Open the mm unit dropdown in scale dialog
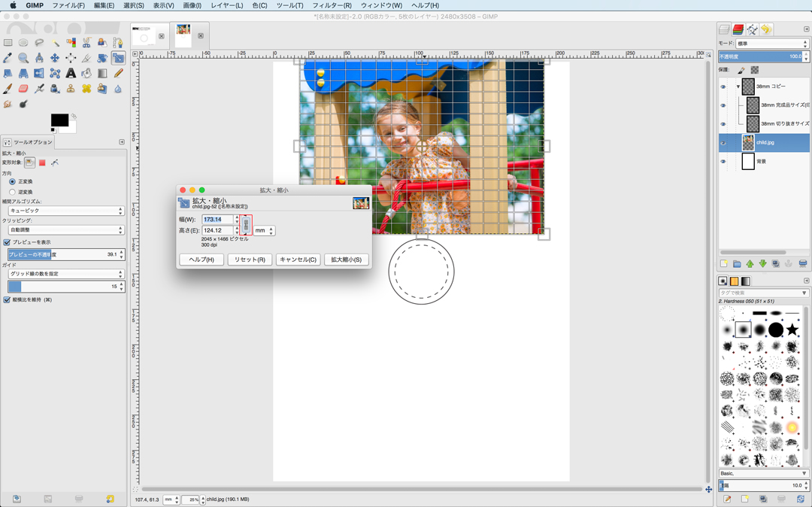Image resolution: width=812 pixels, height=507 pixels. (x=264, y=231)
